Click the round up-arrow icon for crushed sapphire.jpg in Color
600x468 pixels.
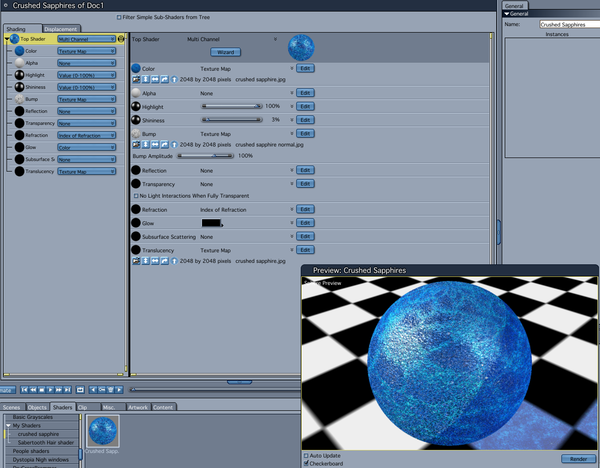tap(174, 80)
